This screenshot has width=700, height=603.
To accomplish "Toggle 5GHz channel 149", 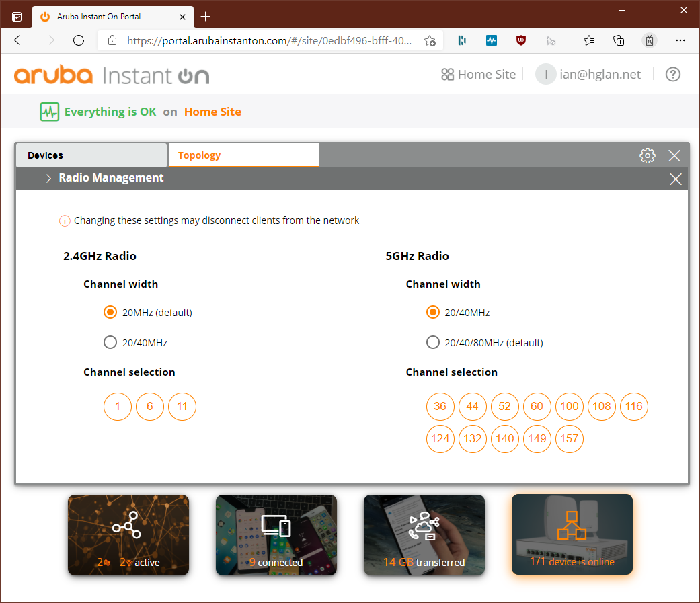I will pos(537,439).
